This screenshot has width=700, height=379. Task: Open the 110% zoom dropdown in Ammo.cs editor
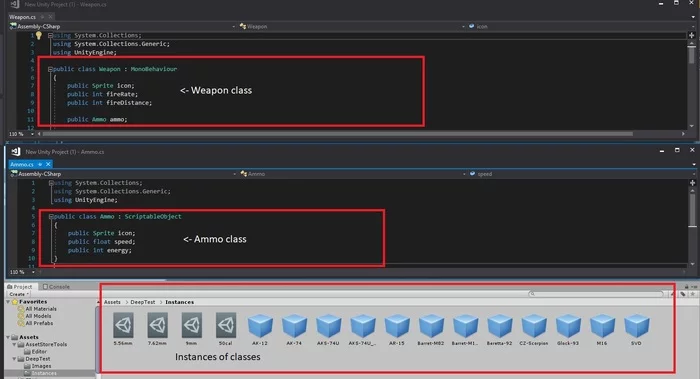[x=22, y=272]
